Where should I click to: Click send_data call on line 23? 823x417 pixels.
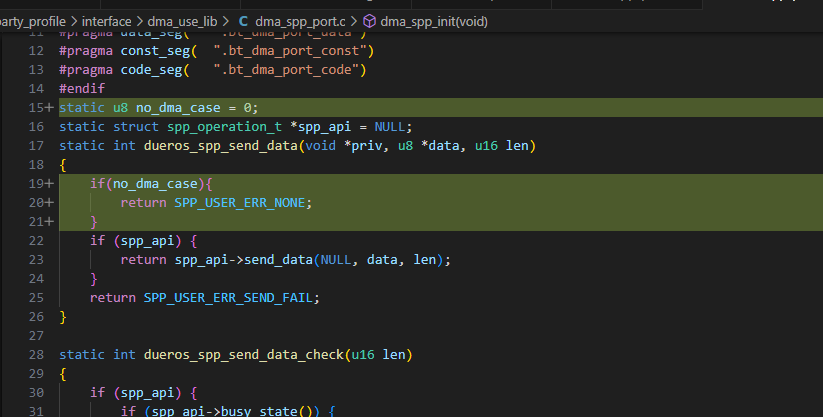(x=279, y=259)
